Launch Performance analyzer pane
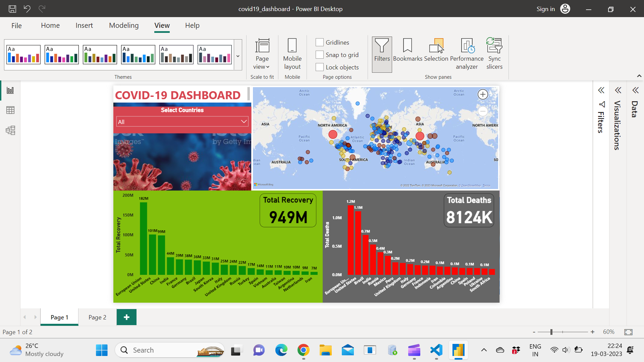This screenshot has width=644, height=362. pos(467,54)
